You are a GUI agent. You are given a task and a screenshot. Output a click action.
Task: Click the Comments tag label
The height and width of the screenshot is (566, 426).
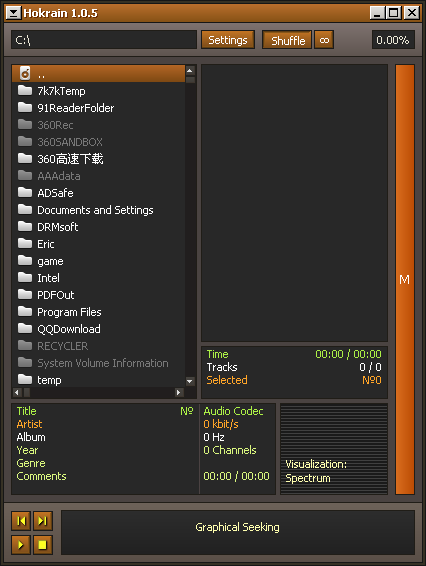click(x=41, y=476)
